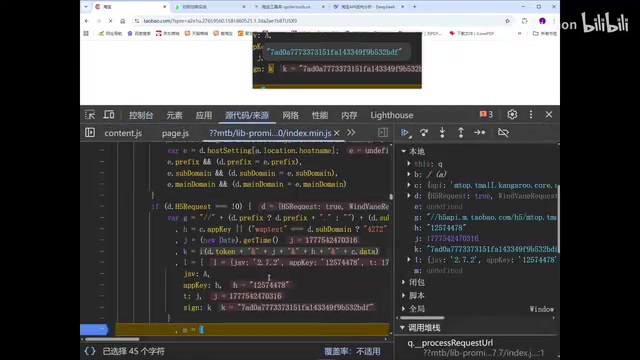This screenshot has height=360, width=640.
Task: Resume script execution
Action: pyautogui.click(x=405, y=133)
